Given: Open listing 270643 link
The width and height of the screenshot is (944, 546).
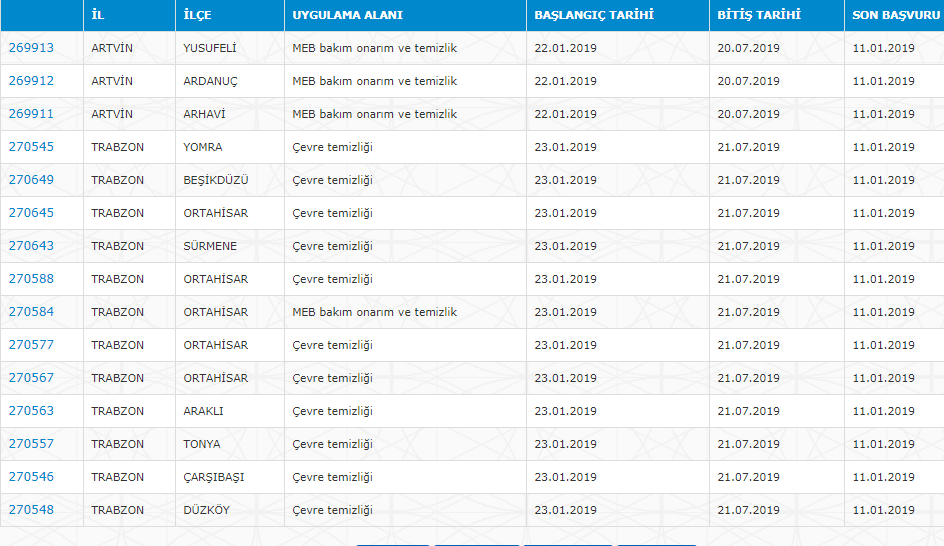Looking at the screenshot, I should pyautogui.click(x=31, y=246).
